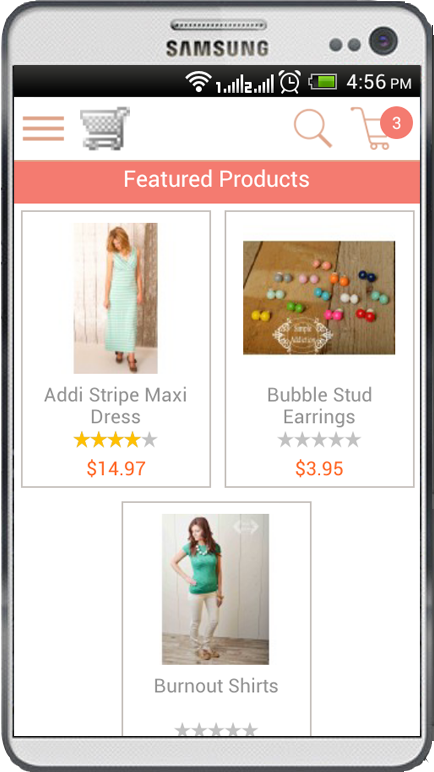The height and width of the screenshot is (772, 434).
Task: Click Bubble Stud Earrings star rating
Action: coord(319,440)
